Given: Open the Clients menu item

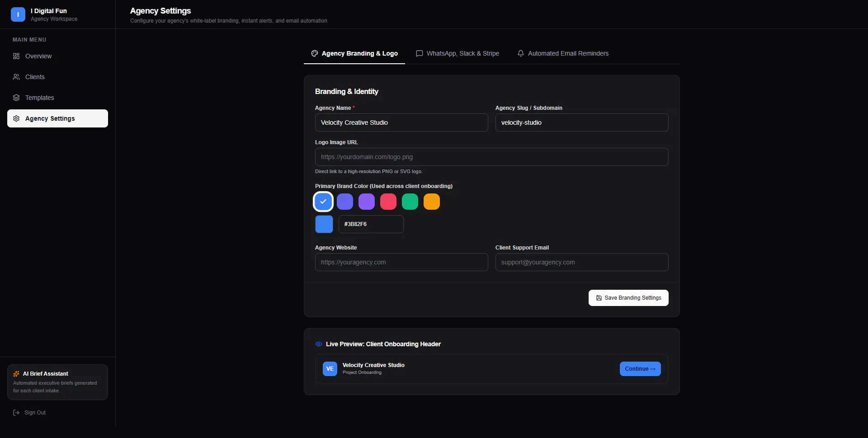Looking at the screenshot, I should 57,77.
